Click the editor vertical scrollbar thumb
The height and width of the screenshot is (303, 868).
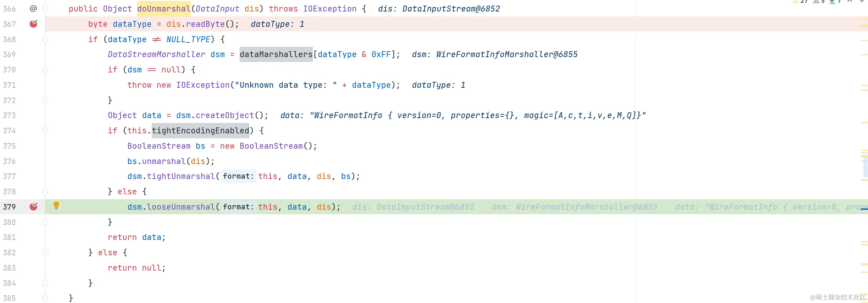tap(866, 168)
